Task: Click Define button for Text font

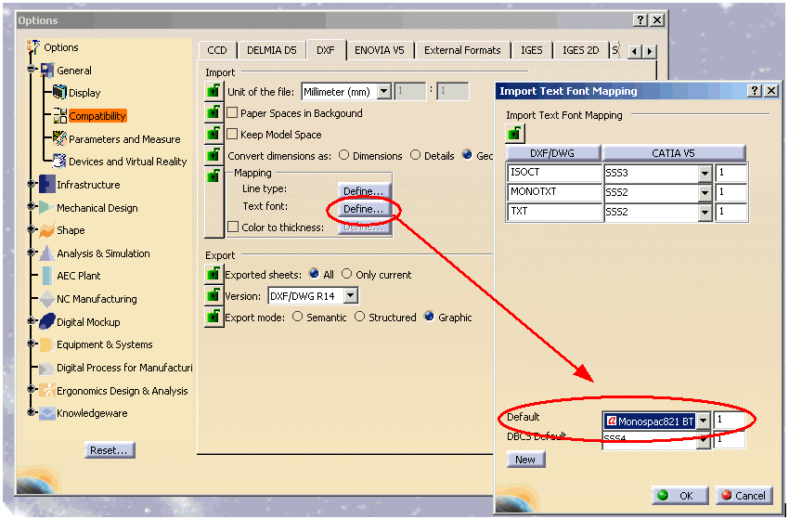Action: (363, 209)
